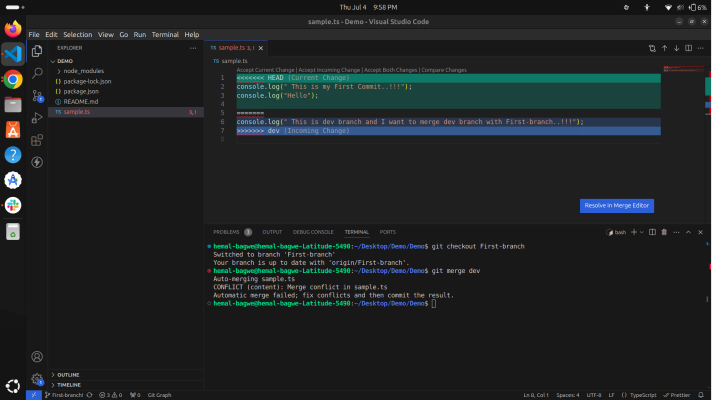Close the bottom panel
The image size is (712, 400).
pos(700,232)
